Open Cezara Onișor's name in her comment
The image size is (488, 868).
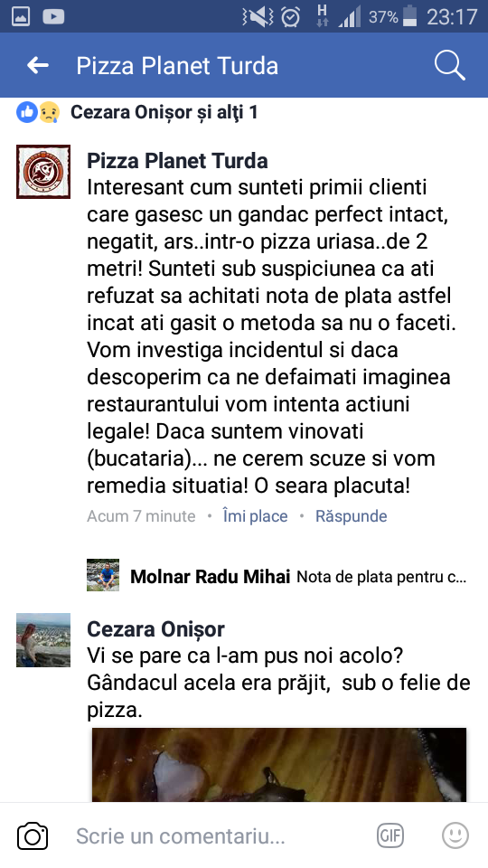(156, 629)
